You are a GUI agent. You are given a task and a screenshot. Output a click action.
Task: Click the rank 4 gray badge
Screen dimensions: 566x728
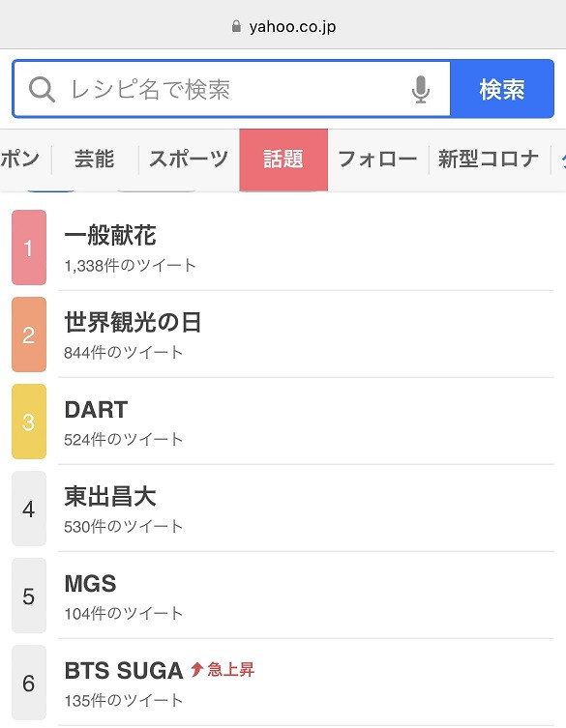29,509
